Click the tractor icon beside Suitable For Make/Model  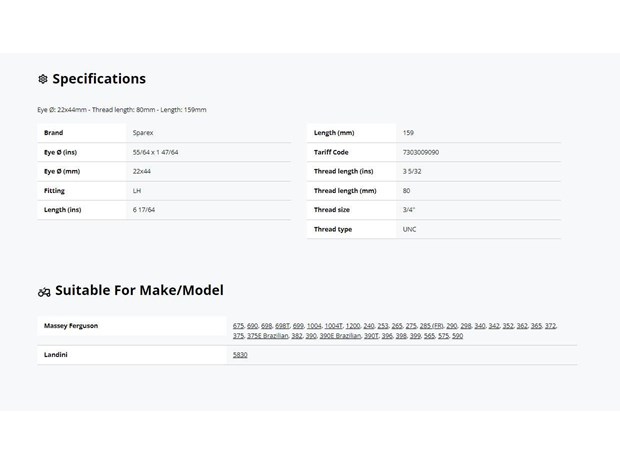[44, 292]
